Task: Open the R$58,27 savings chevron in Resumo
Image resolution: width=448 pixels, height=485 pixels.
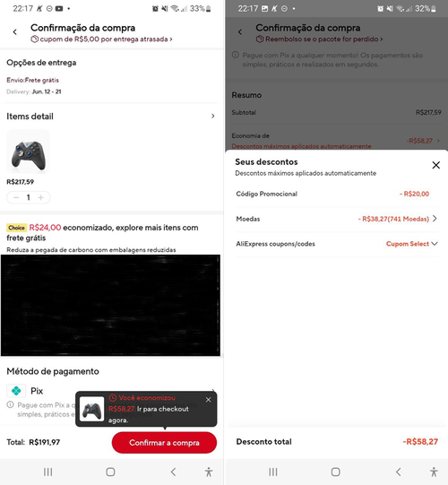Action: coord(438,141)
